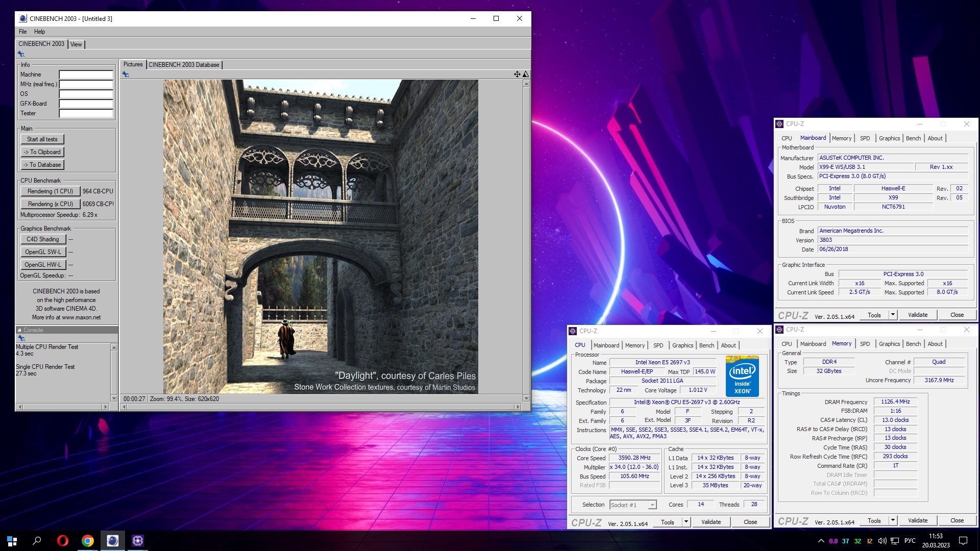Click picture panel vertical scrollbar up arrow
This screenshot has height=551, width=980.
tap(526, 84)
